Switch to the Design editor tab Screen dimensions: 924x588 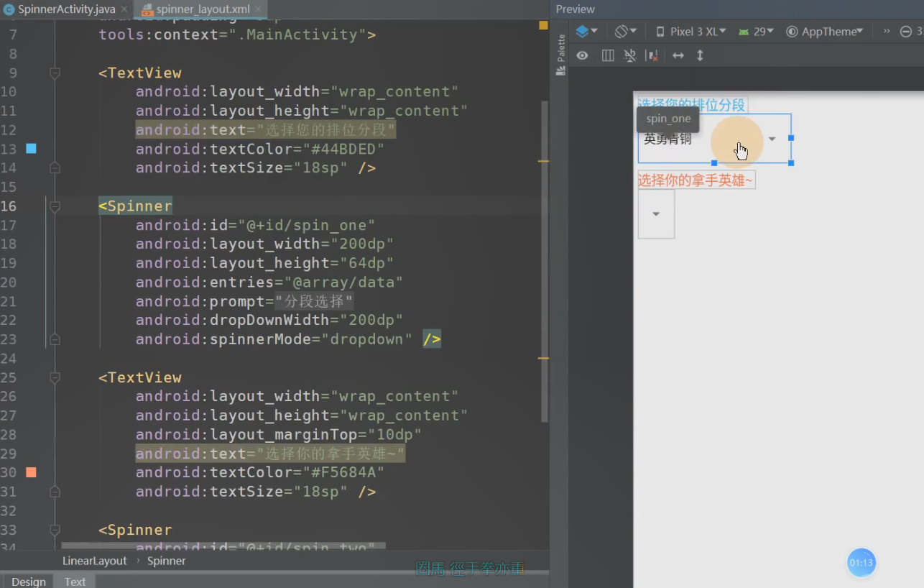pos(29,582)
